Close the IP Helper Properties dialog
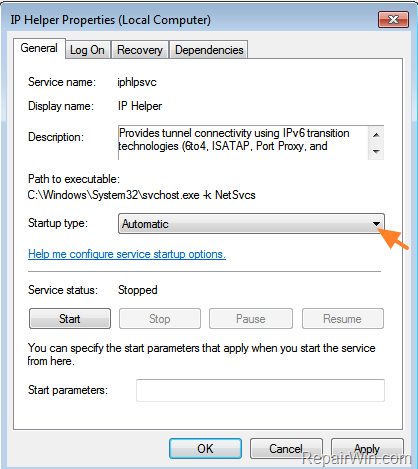 click(x=393, y=20)
